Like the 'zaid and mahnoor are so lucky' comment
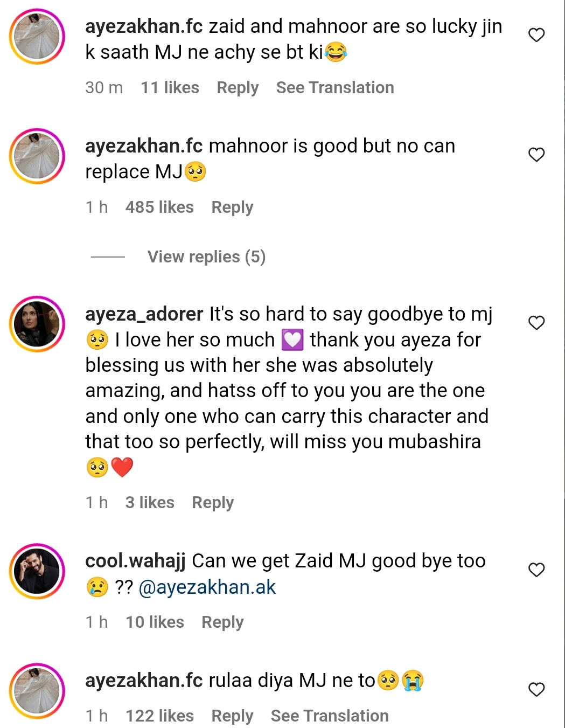Screen dimensions: 565x728 [x=536, y=35]
